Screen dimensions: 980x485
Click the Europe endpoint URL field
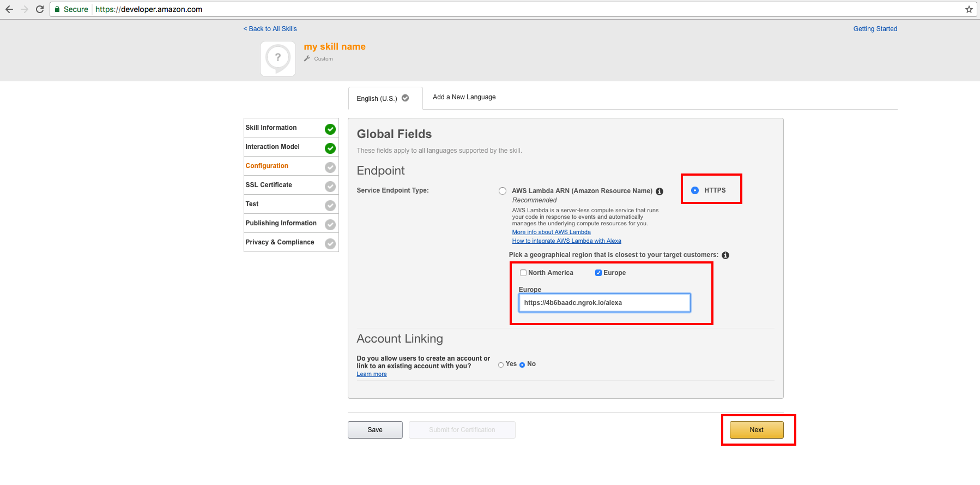tap(604, 303)
